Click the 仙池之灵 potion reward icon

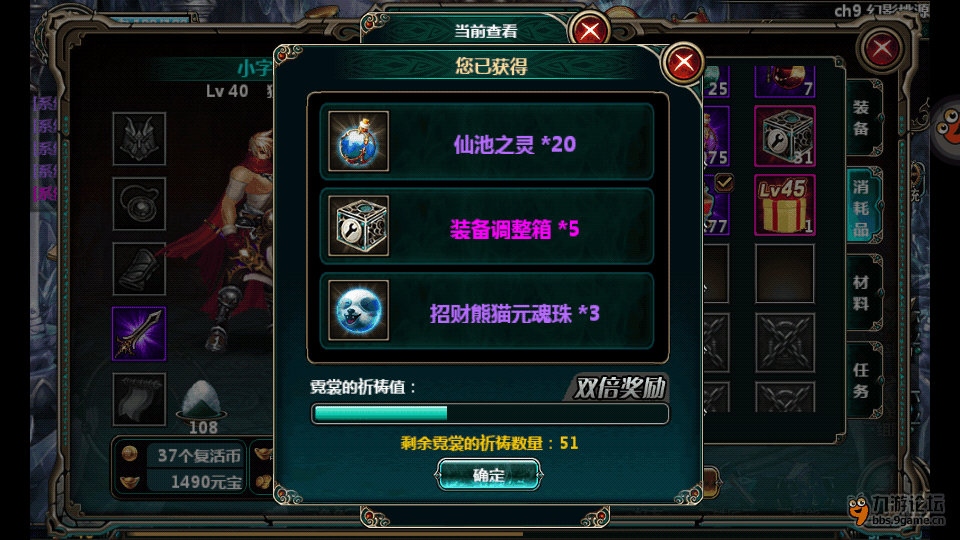(359, 141)
